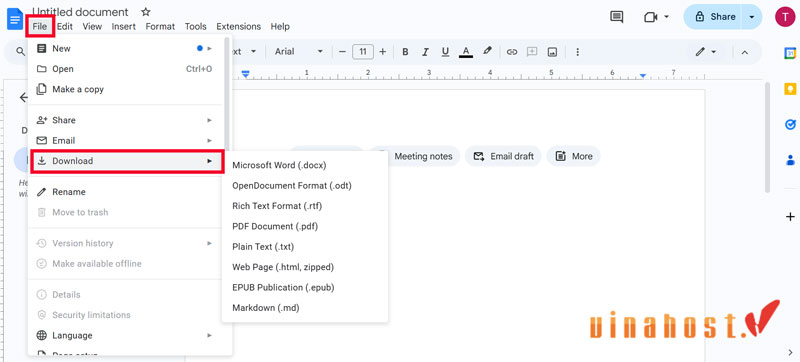Viewport: 800px width, 362px height.
Task: Open the View menu
Action: point(92,27)
